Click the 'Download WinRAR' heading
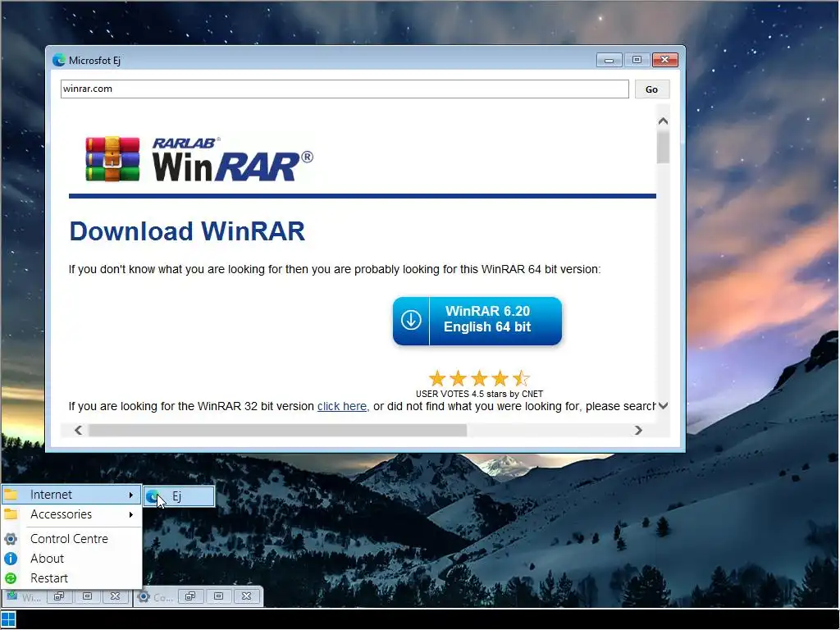This screenshot has height=630, width=840. pos(187,231)
